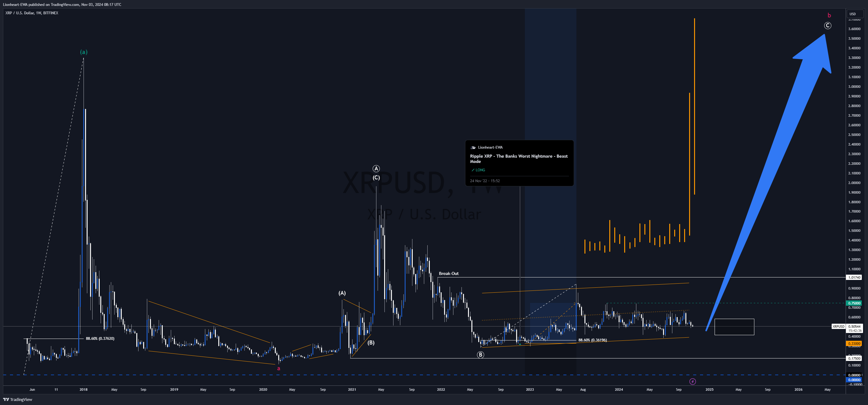Click the blue 0.00000 price label

coord(854,380)
